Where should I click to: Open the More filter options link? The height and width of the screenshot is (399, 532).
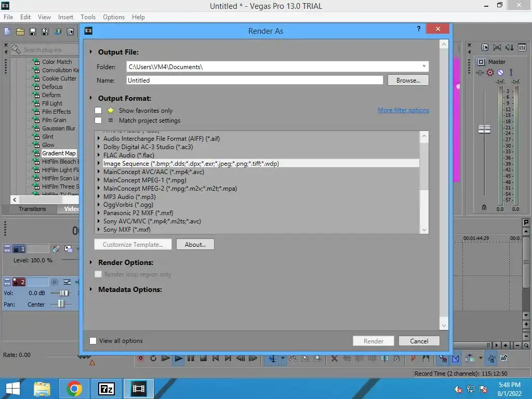tap(403, 110)
